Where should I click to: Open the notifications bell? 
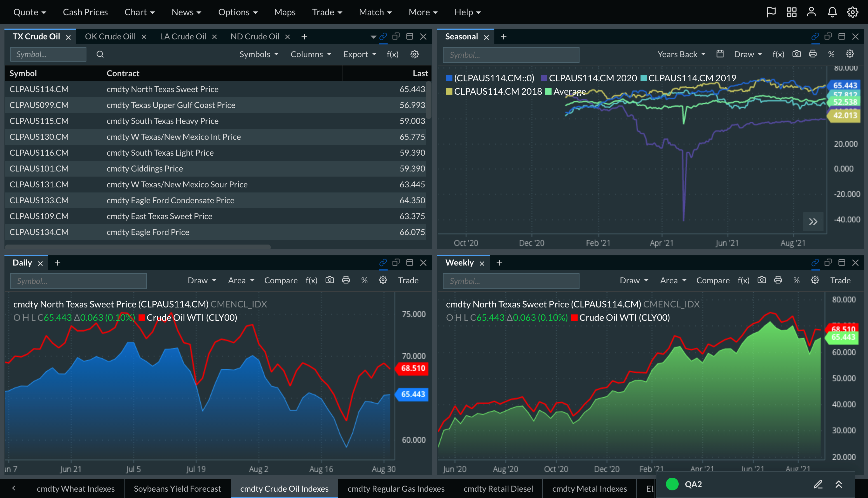(x=832, y=12)
